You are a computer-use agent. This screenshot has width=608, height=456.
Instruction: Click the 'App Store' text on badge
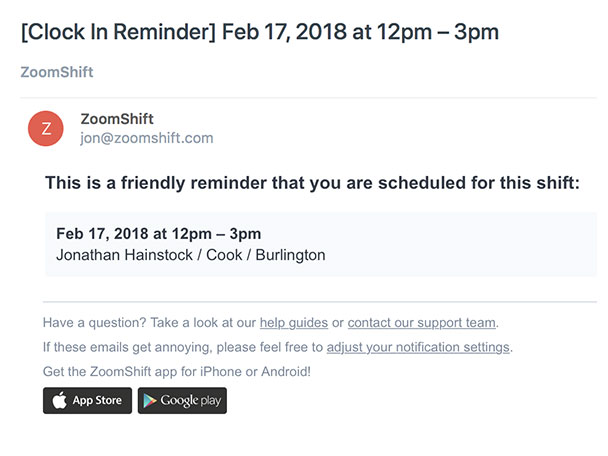pyautogui.click(x=97, y=400)
